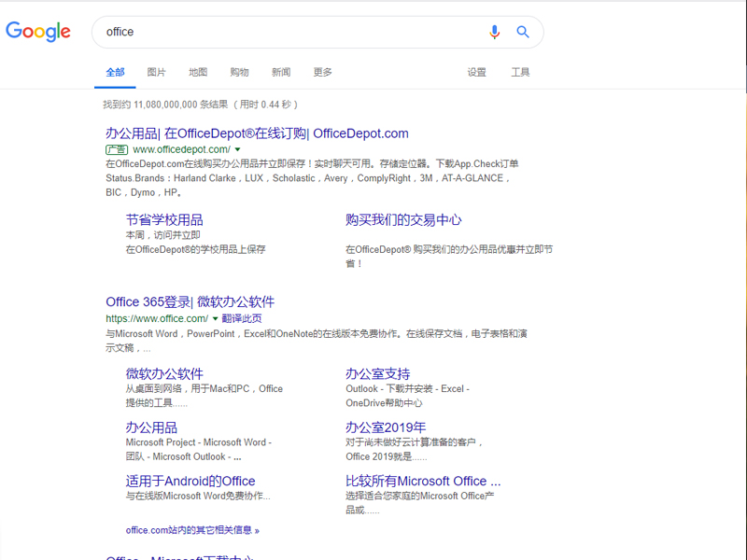The image size is (747, 560).
Task: Click office.com站内的其它相关信息 link
Action: click(x=192, y=530)
